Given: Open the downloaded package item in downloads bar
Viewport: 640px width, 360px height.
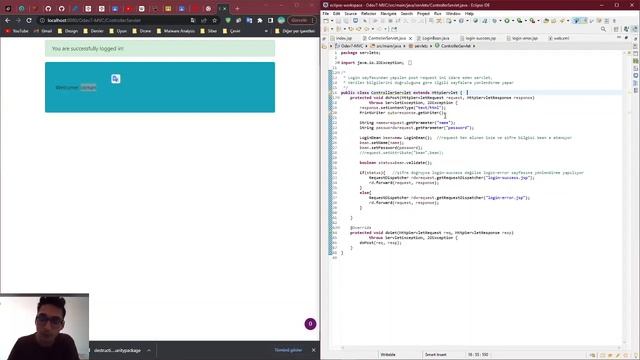Looking at the screenshot, I should tap(117, 350).
